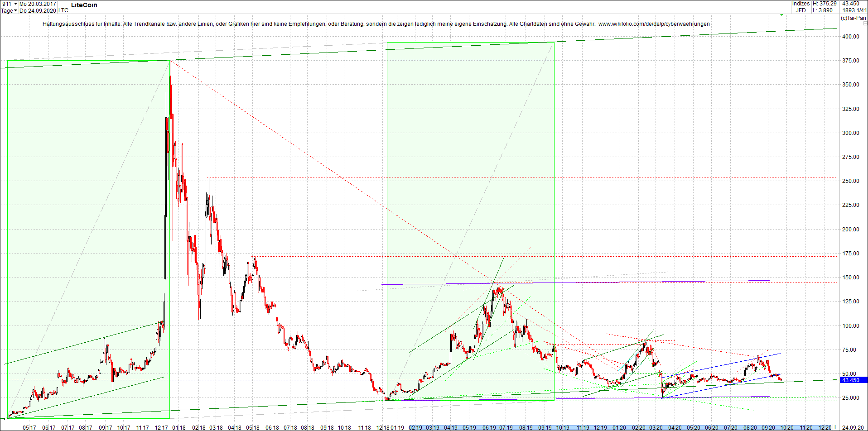The height and width of the screenshot is (431, 868).
Task: Click the LiteCoin chart title
Action: click(x=85, y=5)
